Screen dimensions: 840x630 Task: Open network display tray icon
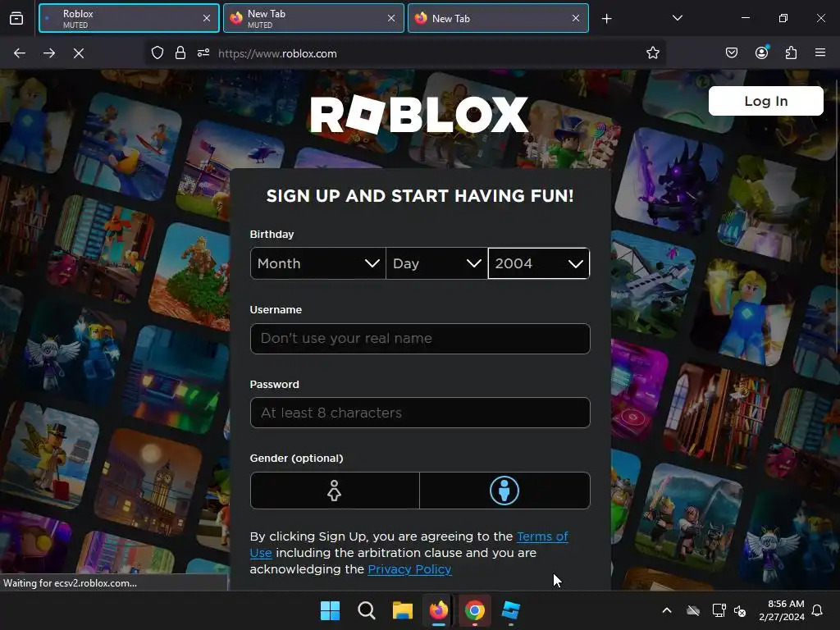point(719,610)
